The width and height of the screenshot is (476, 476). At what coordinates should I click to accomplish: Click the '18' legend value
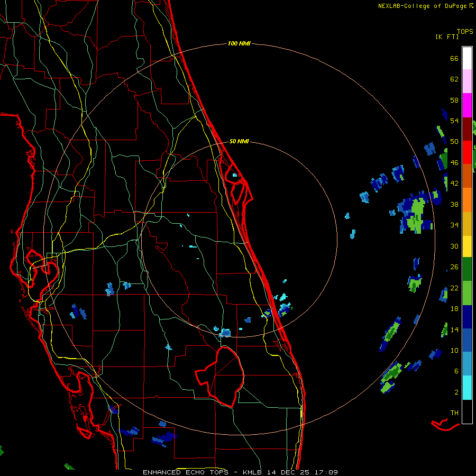(454, 309)
